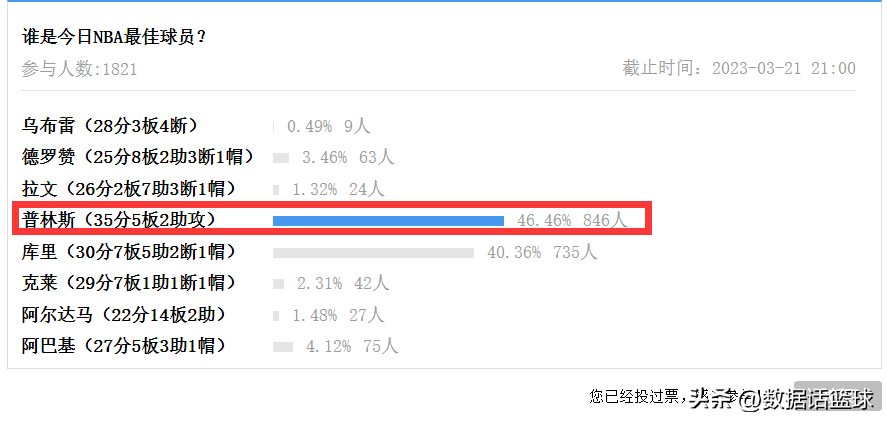Image resolution: width=887 pixels, height=423 pixels.
Task: Click the 4.12% 75人 result text
Action: (352, 346)
